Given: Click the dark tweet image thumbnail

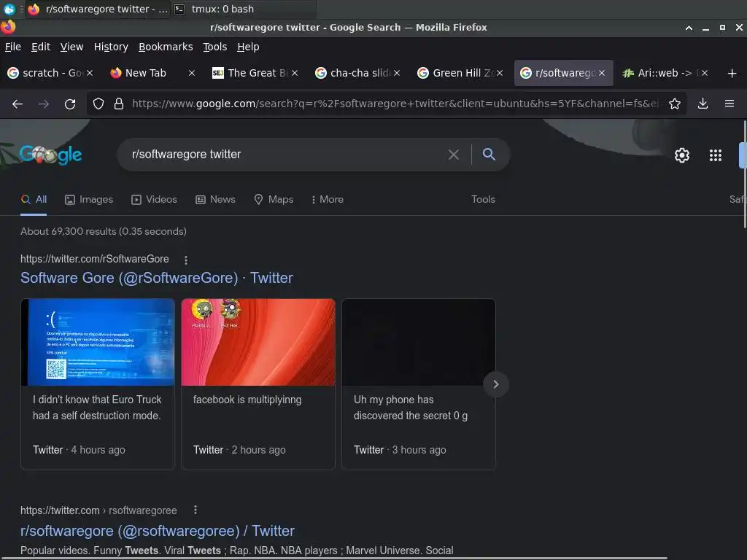Looking at the screenshot, I should [x=418, y=343].
